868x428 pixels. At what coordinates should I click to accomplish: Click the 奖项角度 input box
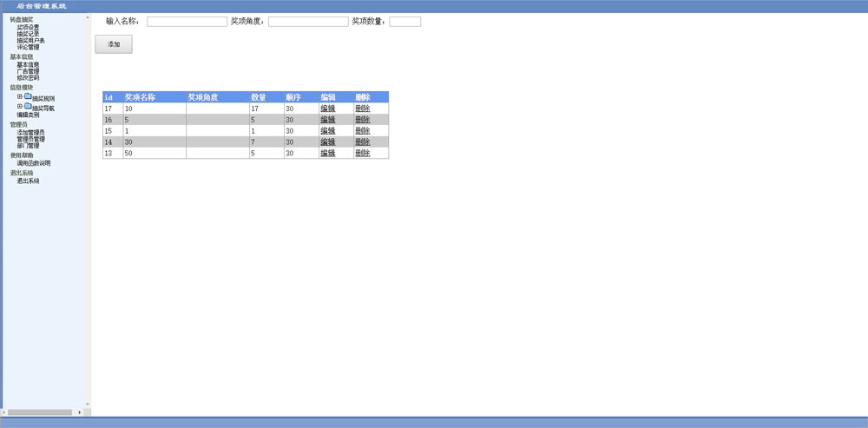click(308, 22)
